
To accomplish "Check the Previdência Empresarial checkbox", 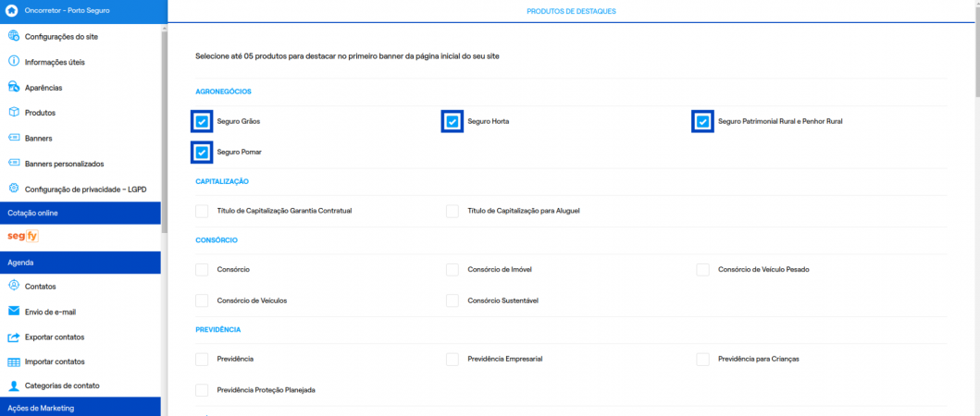I will [x=453, y=360].
